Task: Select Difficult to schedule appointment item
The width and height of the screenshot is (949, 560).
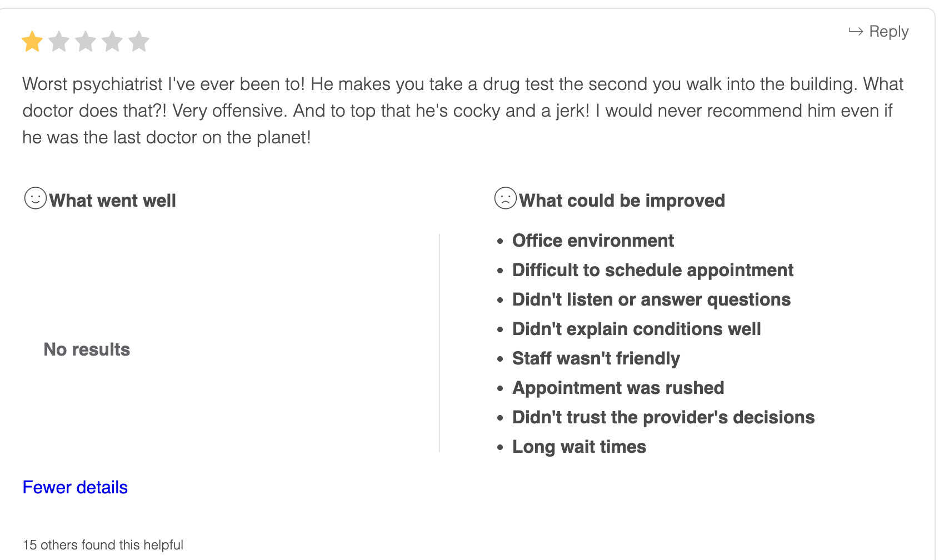Action: [x=653, y=270]
